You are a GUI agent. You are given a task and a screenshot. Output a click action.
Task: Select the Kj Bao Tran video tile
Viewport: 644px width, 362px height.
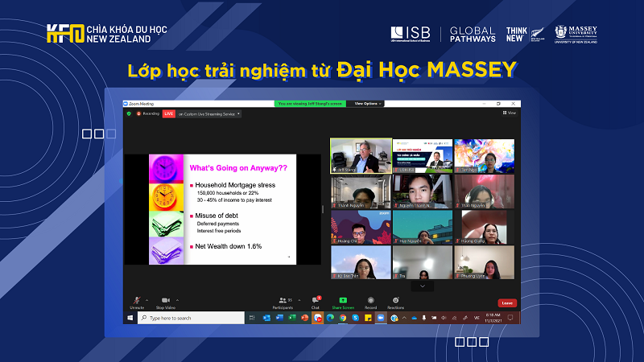(361, 262)
